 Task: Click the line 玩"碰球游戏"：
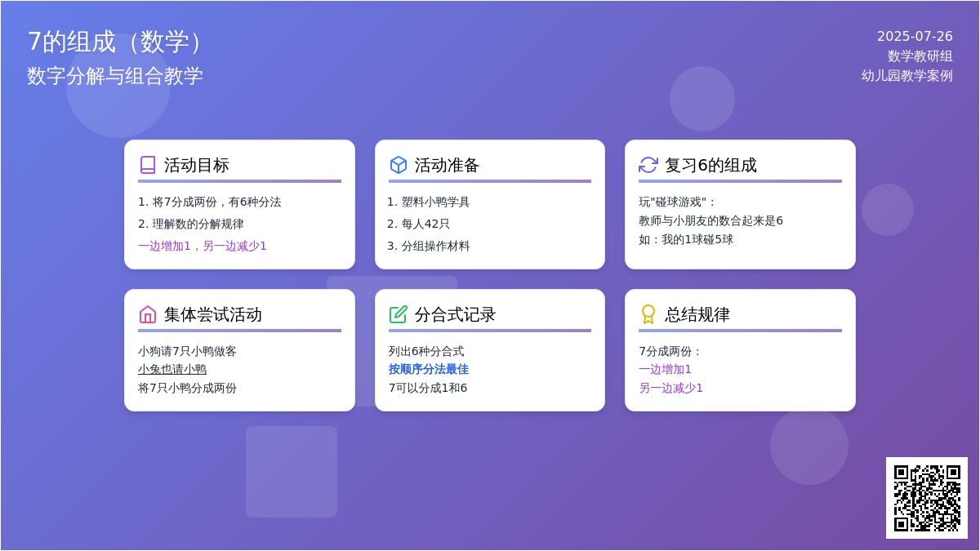point(678,202)
